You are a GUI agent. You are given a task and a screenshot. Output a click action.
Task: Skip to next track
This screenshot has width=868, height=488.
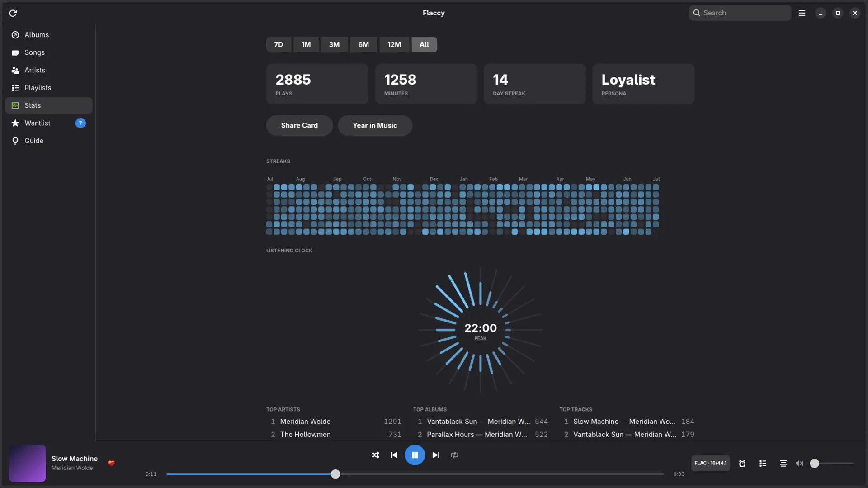tap(436, 455)
